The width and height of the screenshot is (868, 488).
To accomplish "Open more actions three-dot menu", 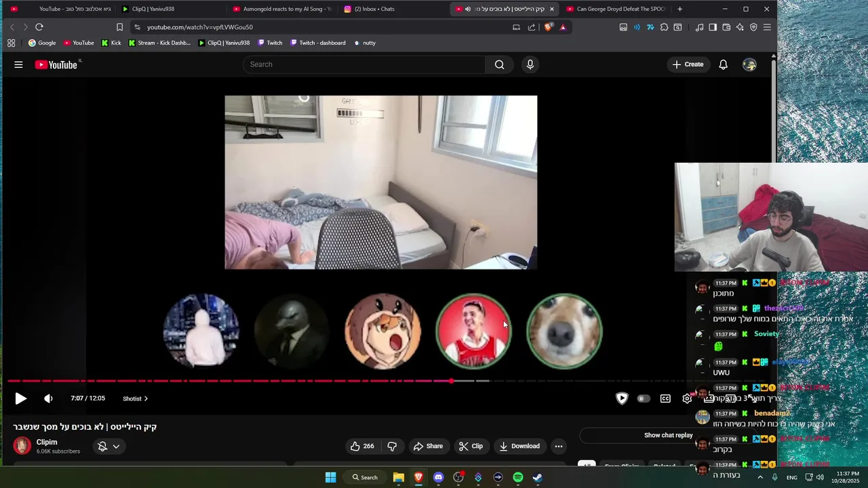I will coord(558,446).
